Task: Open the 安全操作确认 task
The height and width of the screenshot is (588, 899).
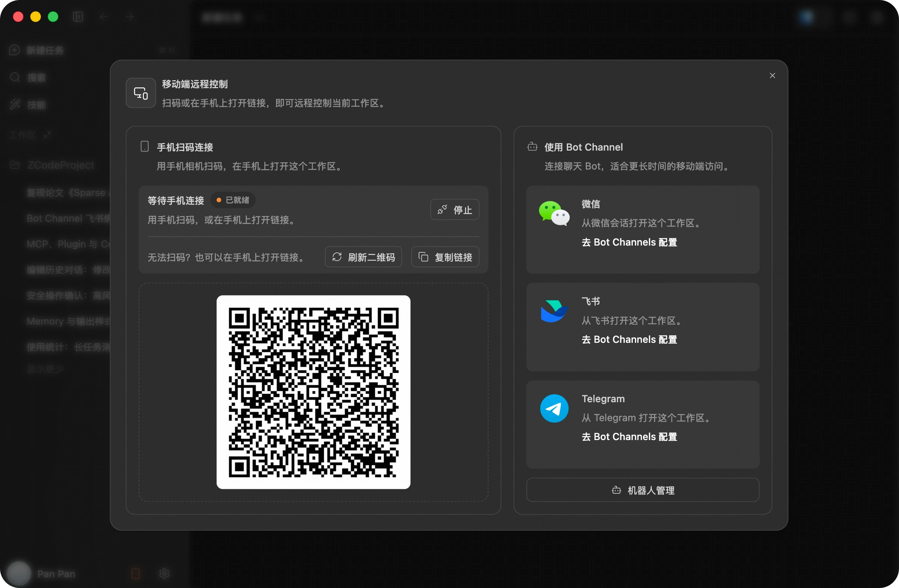Action: 68,296
